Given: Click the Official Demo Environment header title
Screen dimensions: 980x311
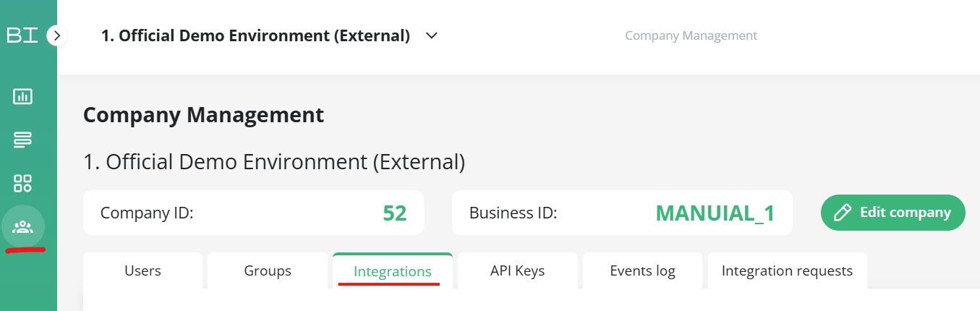Looking at the screenshot, I should click(x=255, y=35).
